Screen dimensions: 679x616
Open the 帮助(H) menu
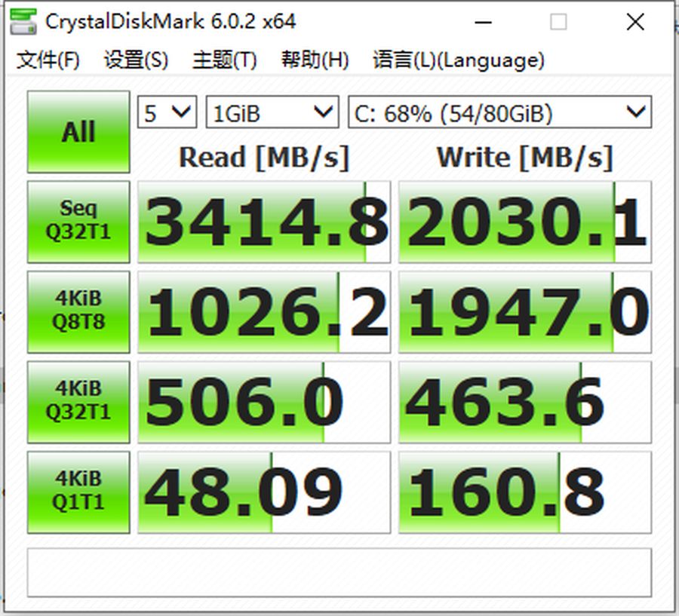tap(315, 60)
